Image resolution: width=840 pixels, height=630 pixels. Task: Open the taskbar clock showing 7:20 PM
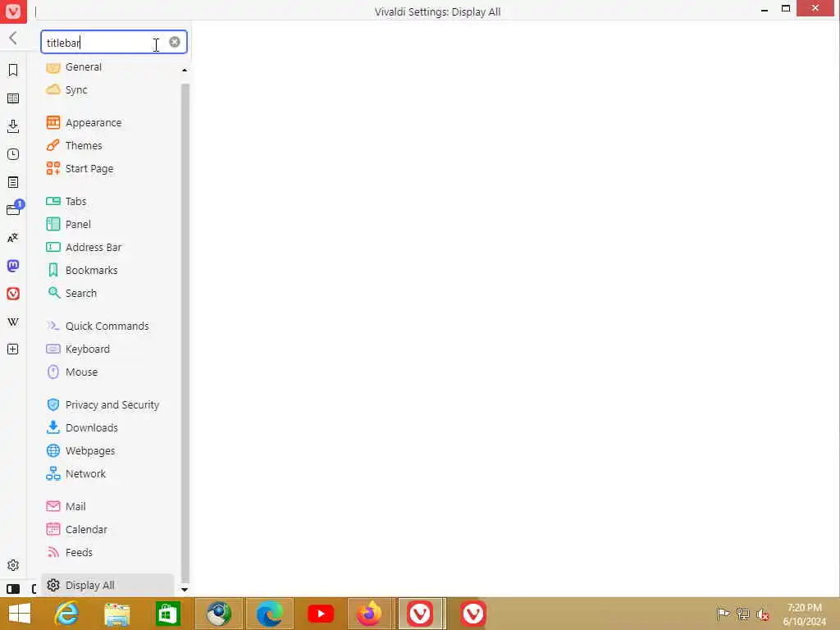(804, 614)
